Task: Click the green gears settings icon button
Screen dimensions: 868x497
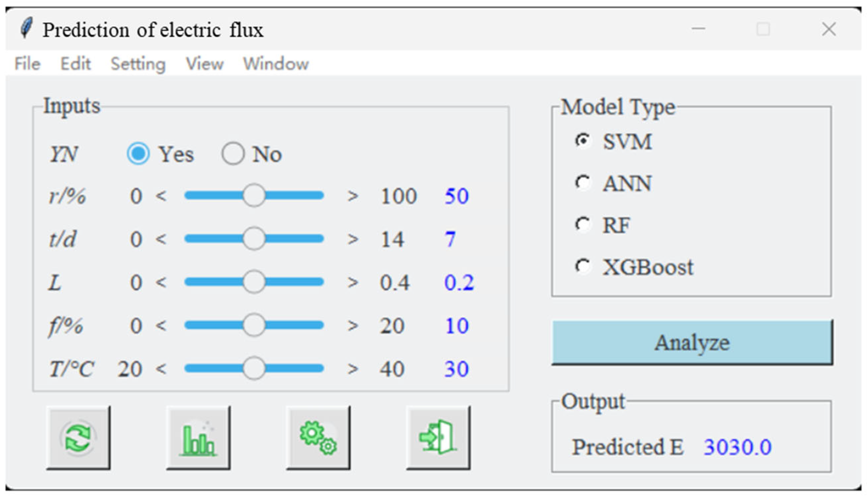Action: coord(318,438)
